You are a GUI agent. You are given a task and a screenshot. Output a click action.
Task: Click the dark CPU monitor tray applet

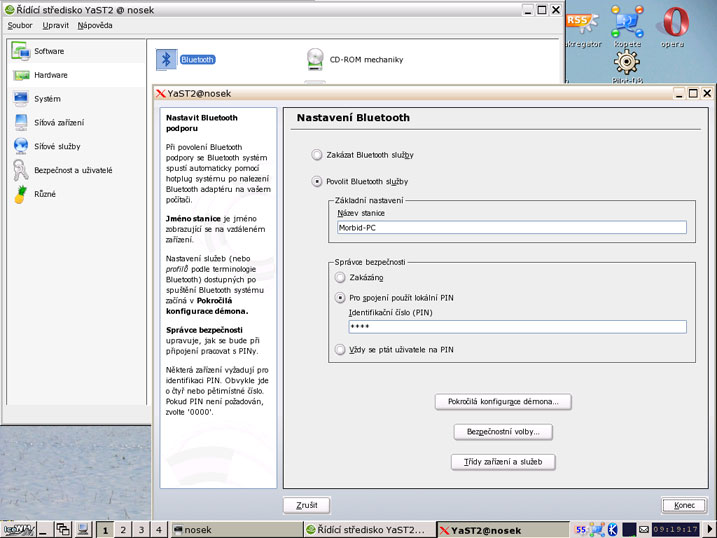click(x=629, y=530)
